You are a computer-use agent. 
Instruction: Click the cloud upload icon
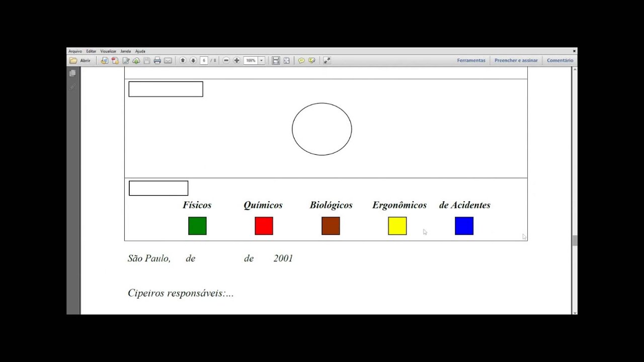coord(136,60)
